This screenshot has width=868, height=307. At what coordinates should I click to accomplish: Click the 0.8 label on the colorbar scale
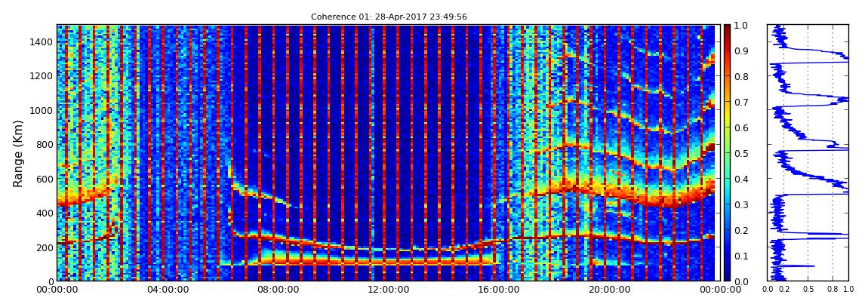coord(741,76)
